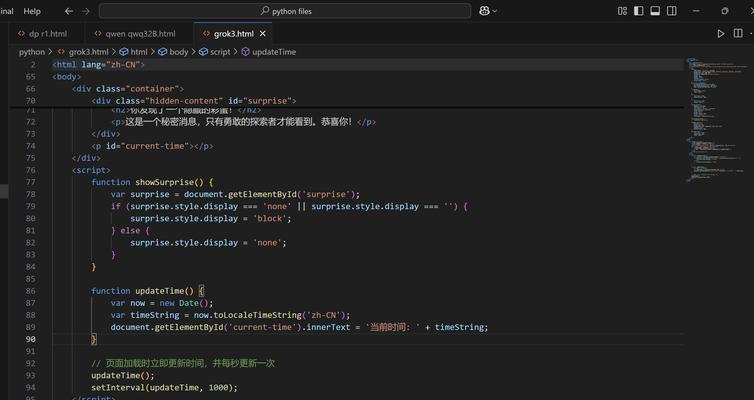Toggle the primary side bar
This screenshot has height=400, width=754.
pyautogui.click(x=639, y=11)
